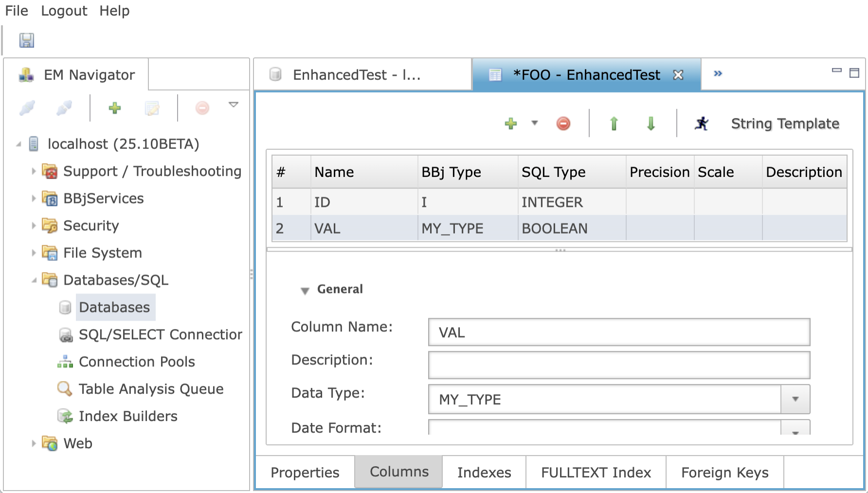Expand the Security tree node

pos(34,226)
